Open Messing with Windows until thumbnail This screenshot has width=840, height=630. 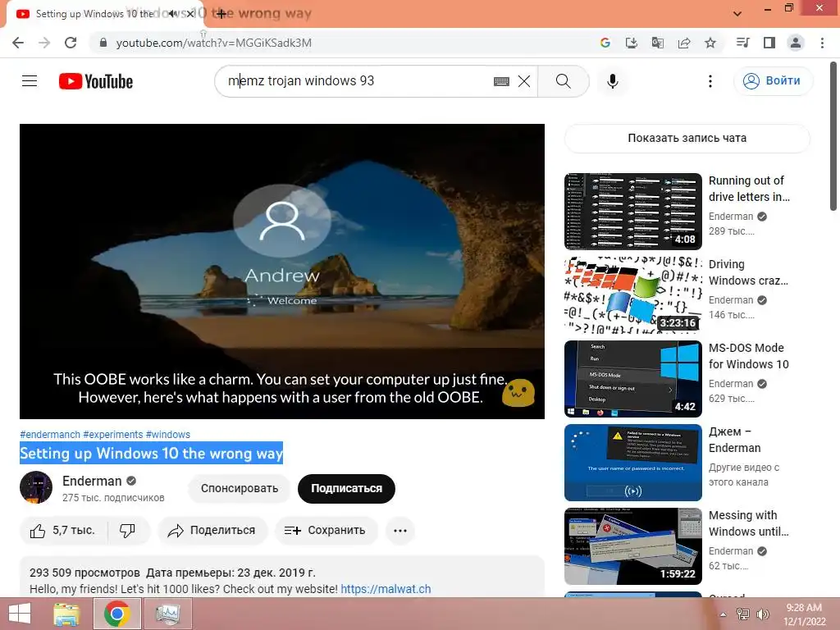tap(632, 546)
